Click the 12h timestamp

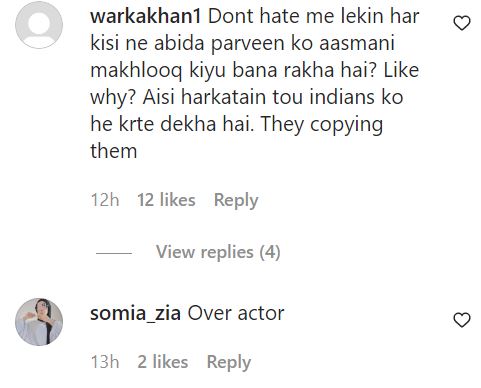pyautogui.click(x=105, y=200)
